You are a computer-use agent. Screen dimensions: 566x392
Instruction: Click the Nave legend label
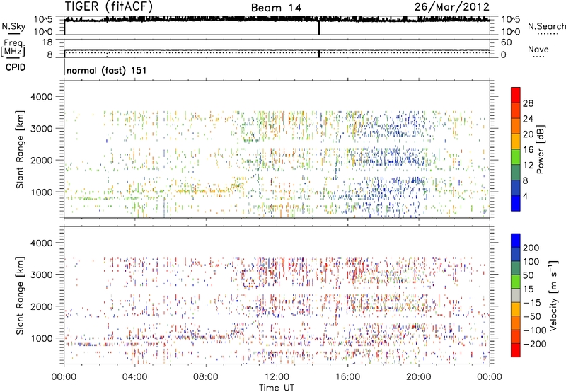(x=539, y=51)
